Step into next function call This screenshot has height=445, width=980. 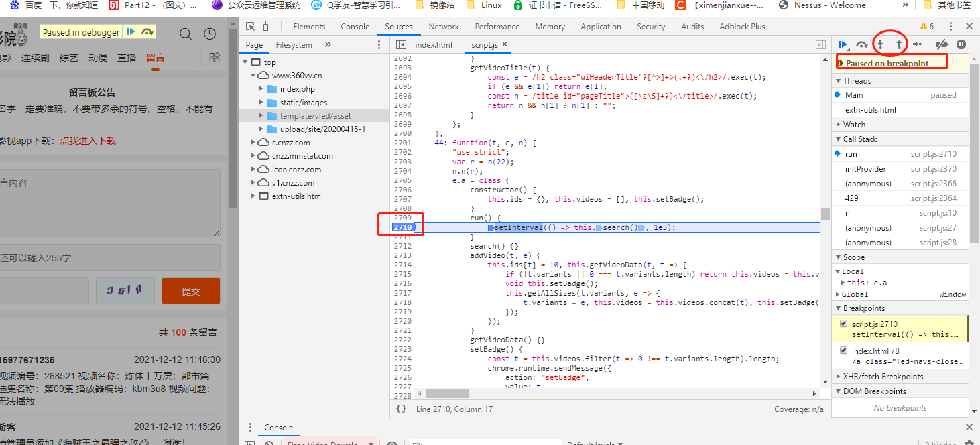881,44
